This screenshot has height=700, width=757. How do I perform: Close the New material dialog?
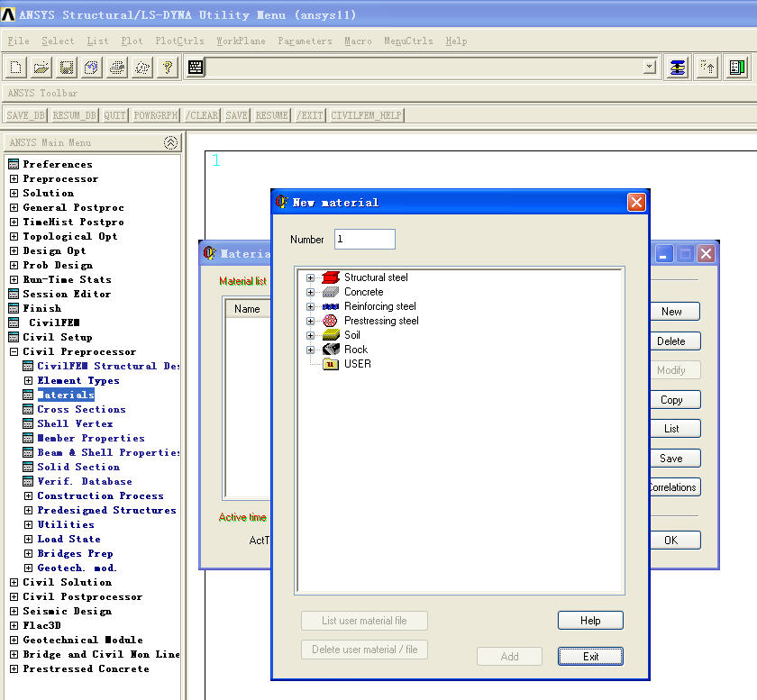[636, 203]
